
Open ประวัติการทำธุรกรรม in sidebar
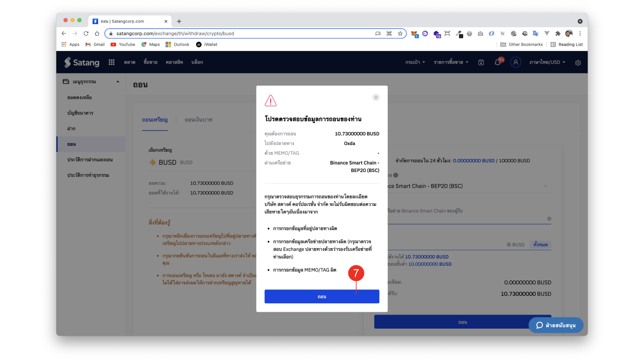(88, 175)
